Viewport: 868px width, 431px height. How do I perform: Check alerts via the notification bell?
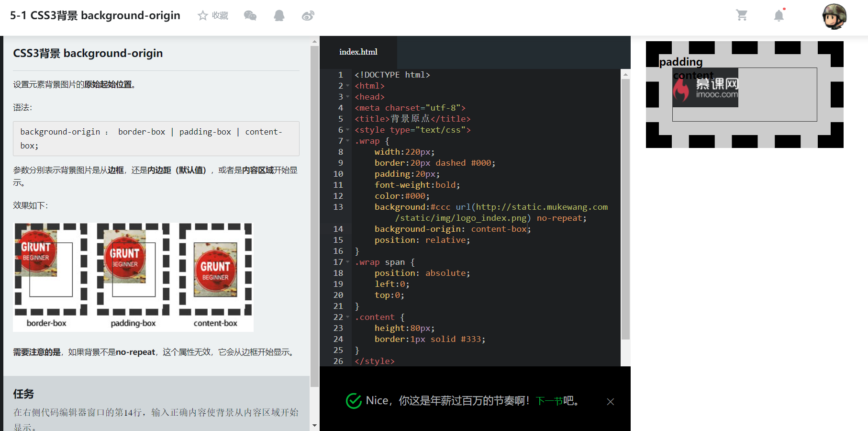[779, 15]
